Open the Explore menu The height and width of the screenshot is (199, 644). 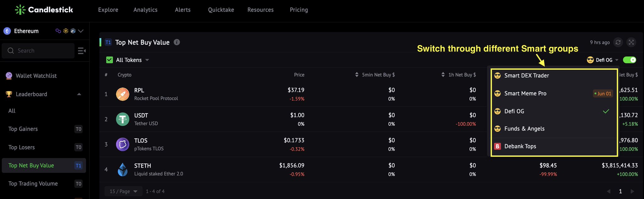(108, 10)
